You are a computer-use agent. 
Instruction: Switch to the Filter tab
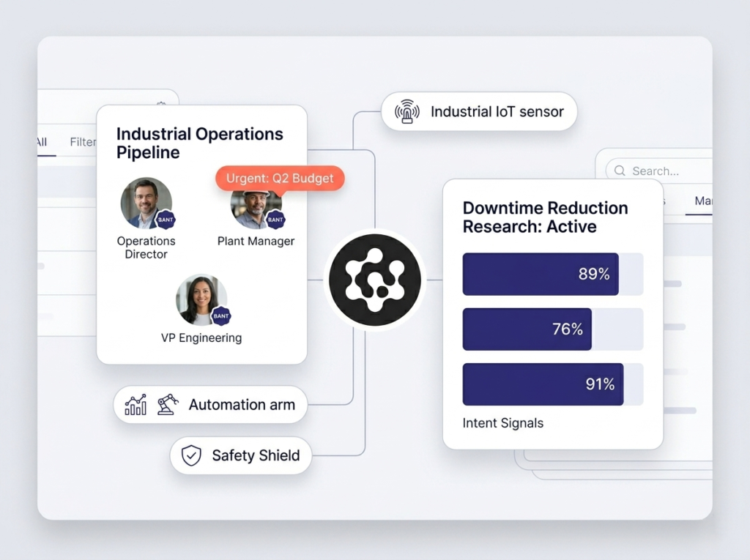[x=83, y=142]
